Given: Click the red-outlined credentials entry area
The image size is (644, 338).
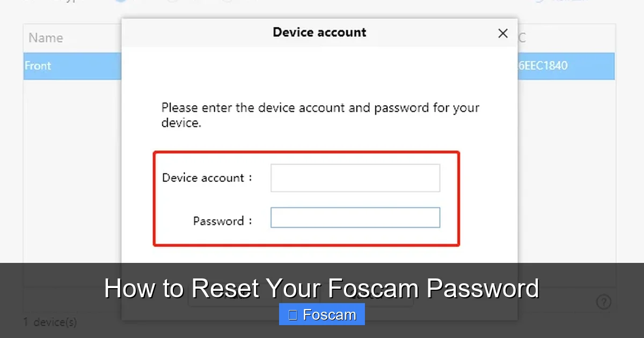Looking at the screenshot, I should click(306, 199).
